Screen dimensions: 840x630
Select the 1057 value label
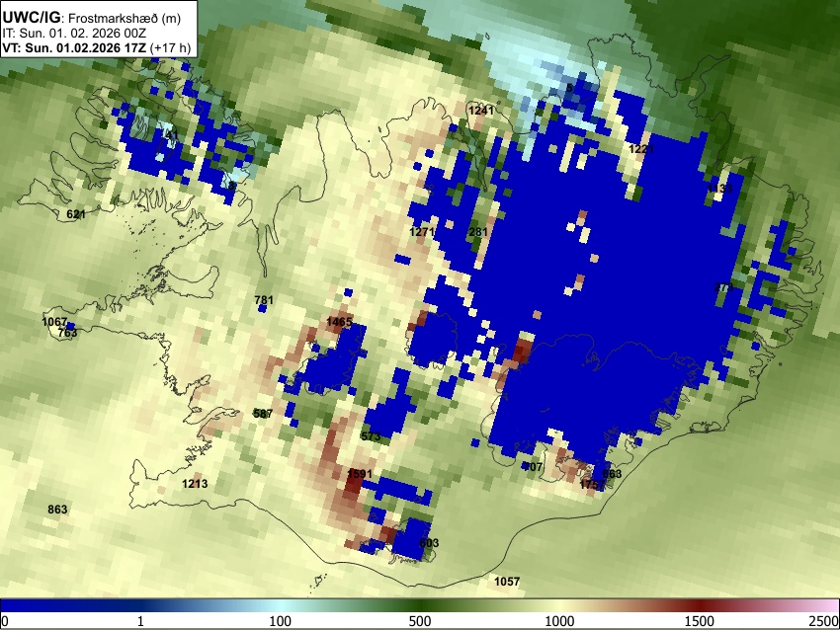507,582
